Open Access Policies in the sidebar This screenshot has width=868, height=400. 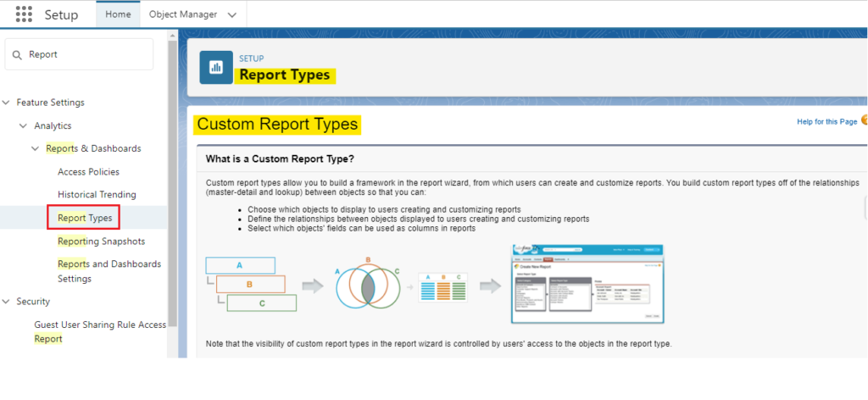pos(88,171)
